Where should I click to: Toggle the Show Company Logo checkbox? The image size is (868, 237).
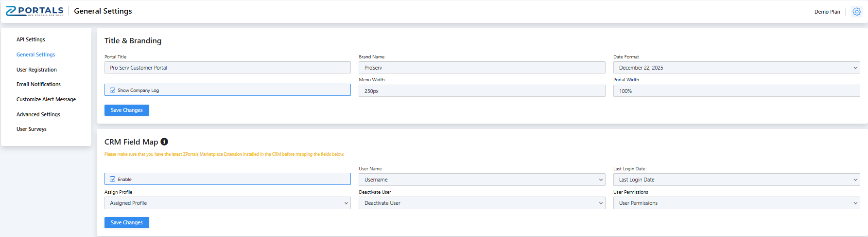point(113,90)
